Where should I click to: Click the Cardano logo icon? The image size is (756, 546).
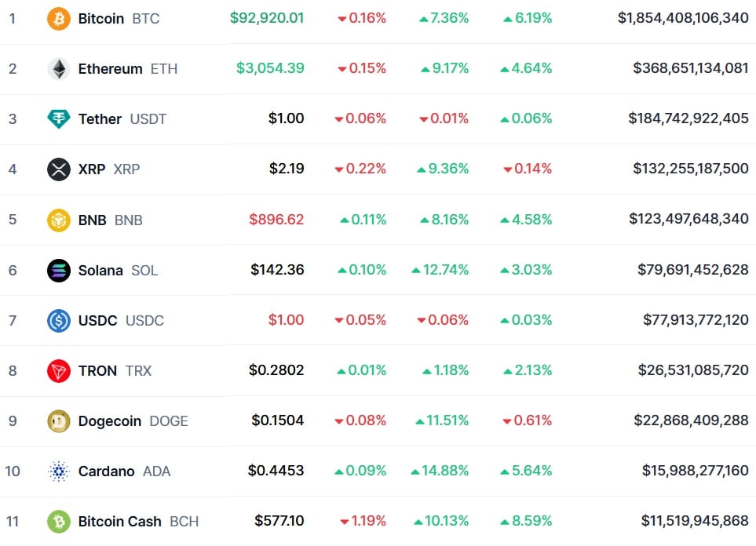point(59,471)
